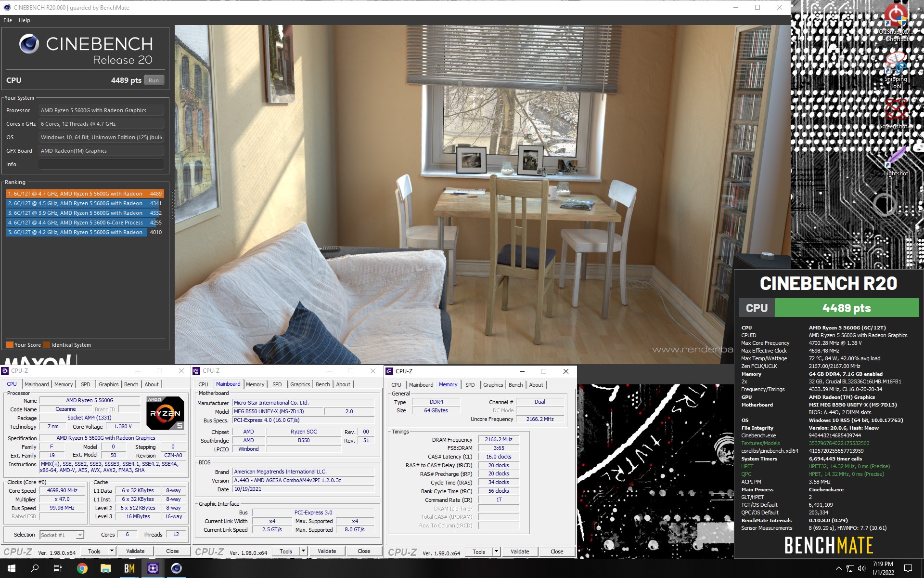Open the OCSnap shortcut desktop icon
This screenshot has width=924, height=578.
(896, 23)
